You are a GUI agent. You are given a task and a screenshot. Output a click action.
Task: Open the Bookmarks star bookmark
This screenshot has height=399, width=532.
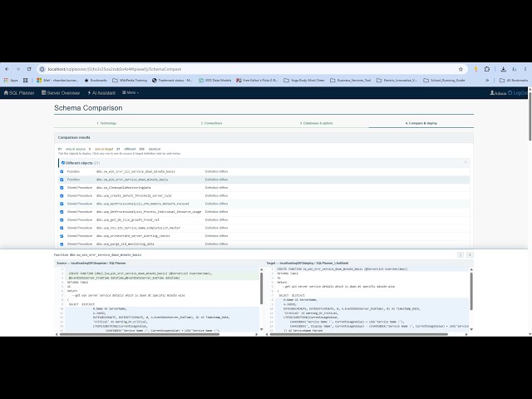point(96,81)
